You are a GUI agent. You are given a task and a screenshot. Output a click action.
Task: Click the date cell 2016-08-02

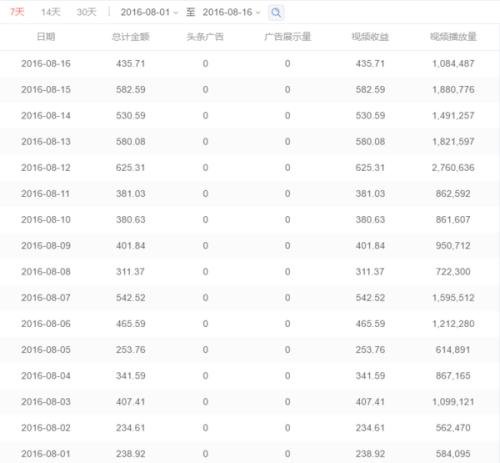point(46,428)
